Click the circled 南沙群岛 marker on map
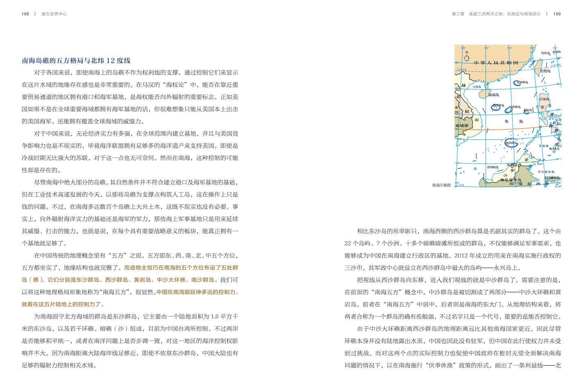 [511, 143]
